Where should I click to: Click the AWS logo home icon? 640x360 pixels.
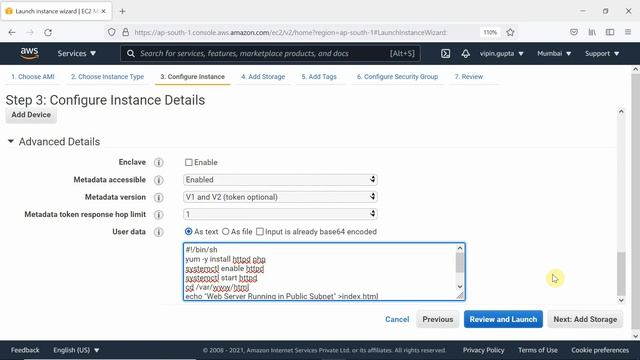coord(29,53)
